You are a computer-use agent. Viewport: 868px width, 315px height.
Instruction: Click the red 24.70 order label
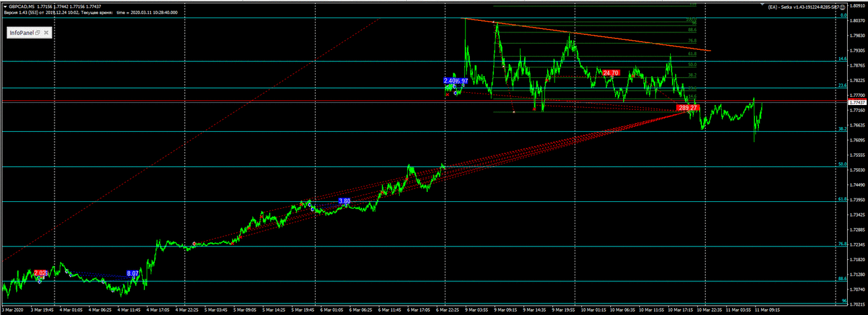tap(611, 73)
